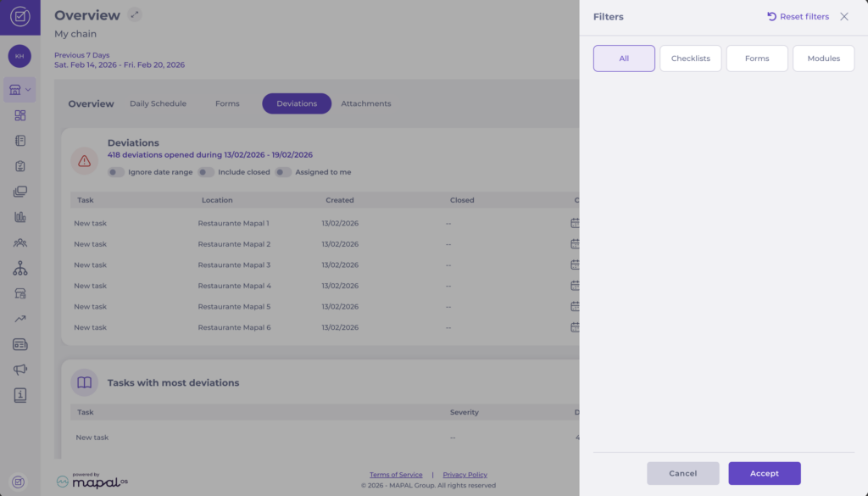Image resolution: width=868 pixels, height=496 pixels.
Task: Click the expand arrows icon beside Overview title
Action: (x=135, y=15)
